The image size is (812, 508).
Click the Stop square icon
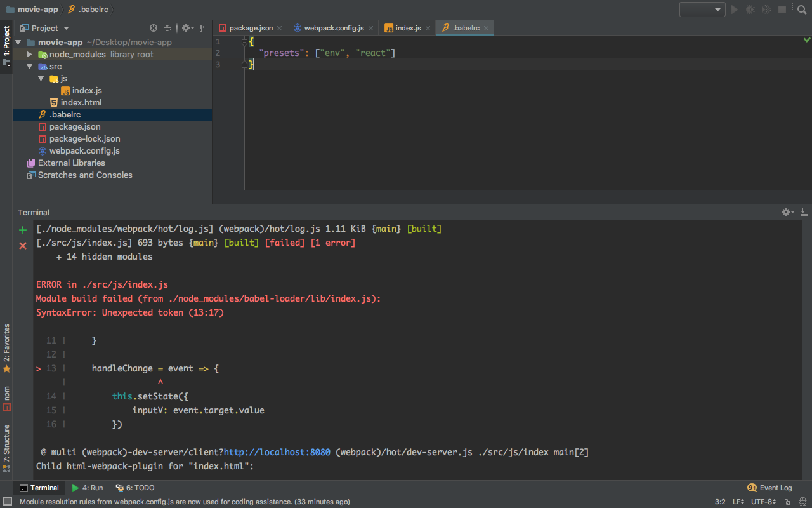(782, 10)
